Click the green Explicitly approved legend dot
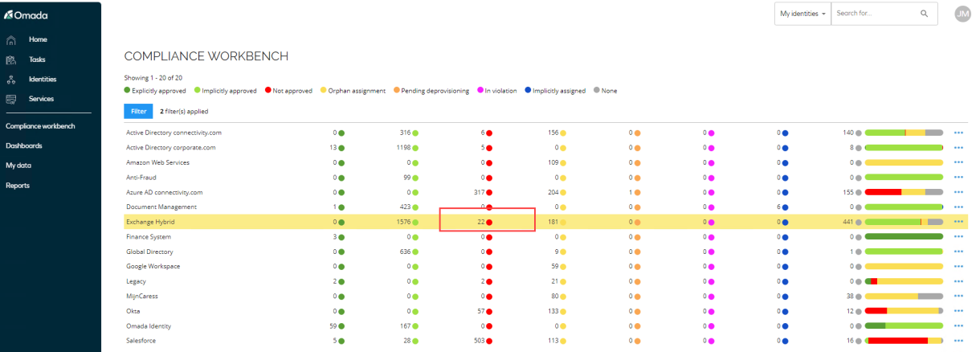Screen dimensions: 980x352 (127, 91)
